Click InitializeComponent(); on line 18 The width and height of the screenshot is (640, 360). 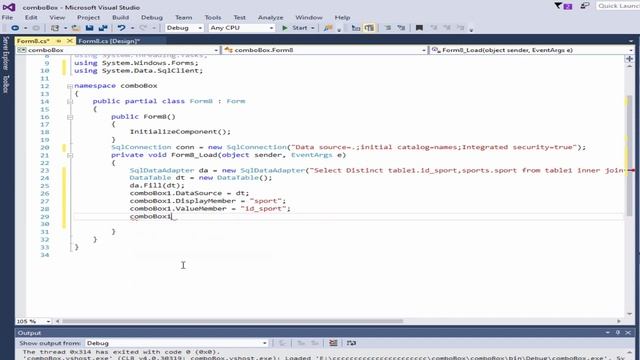tap(180, 132)
